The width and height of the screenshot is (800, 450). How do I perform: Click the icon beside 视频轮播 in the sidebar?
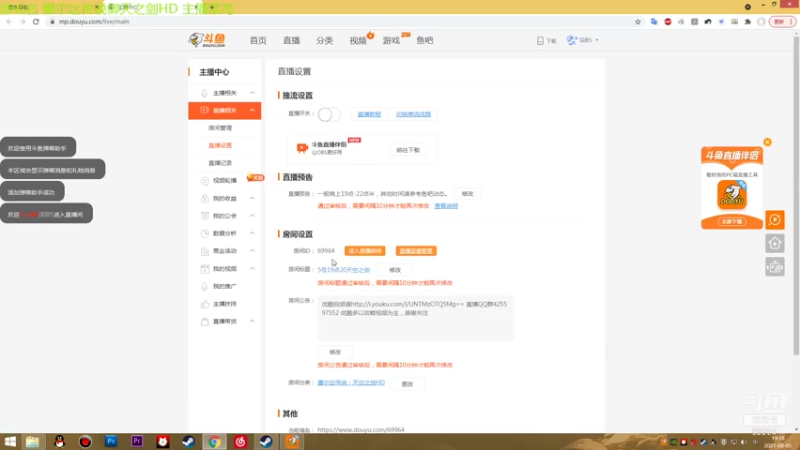[x=205, y=181]
